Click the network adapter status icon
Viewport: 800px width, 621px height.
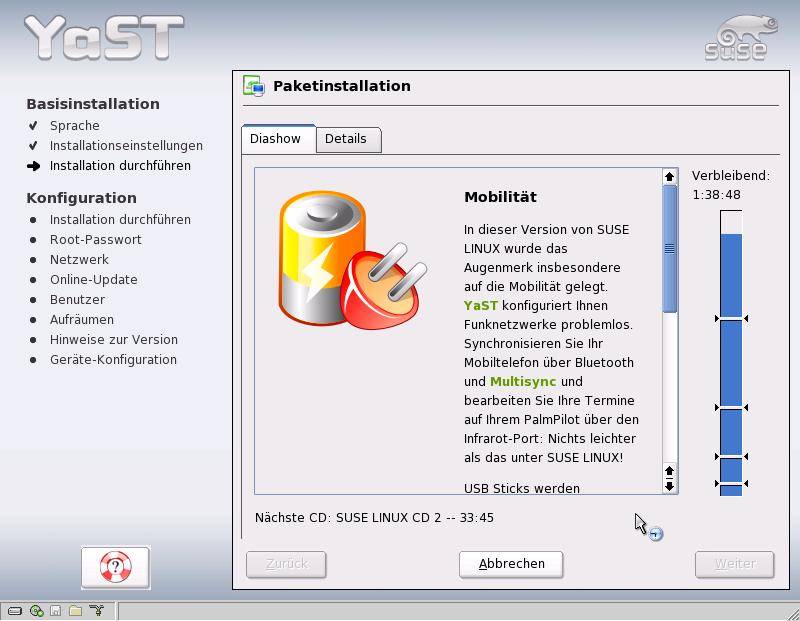(x=96, y=610)
